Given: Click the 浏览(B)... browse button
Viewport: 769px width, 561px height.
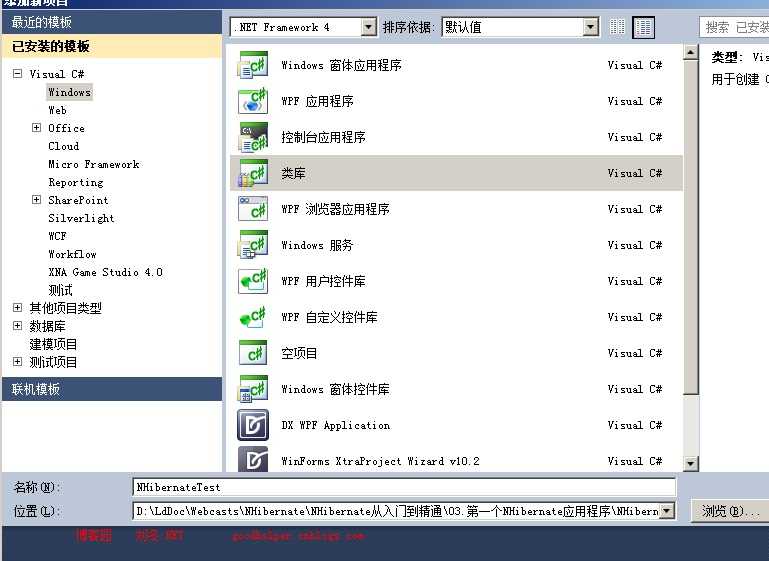Looking at the screenshot, I should click(x=730, y=511).
